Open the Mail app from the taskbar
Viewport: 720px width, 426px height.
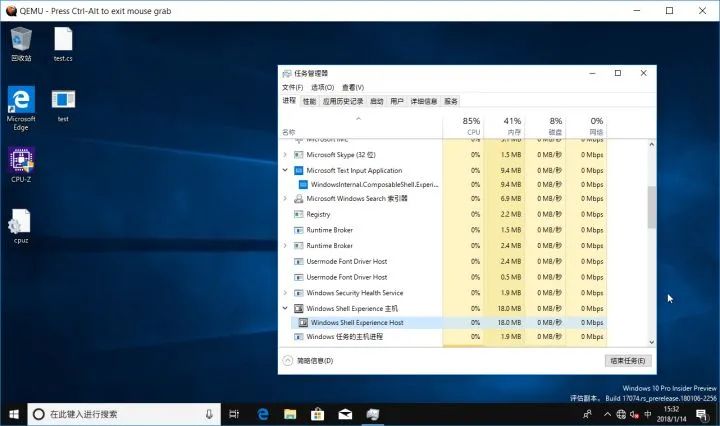[345, 415]
